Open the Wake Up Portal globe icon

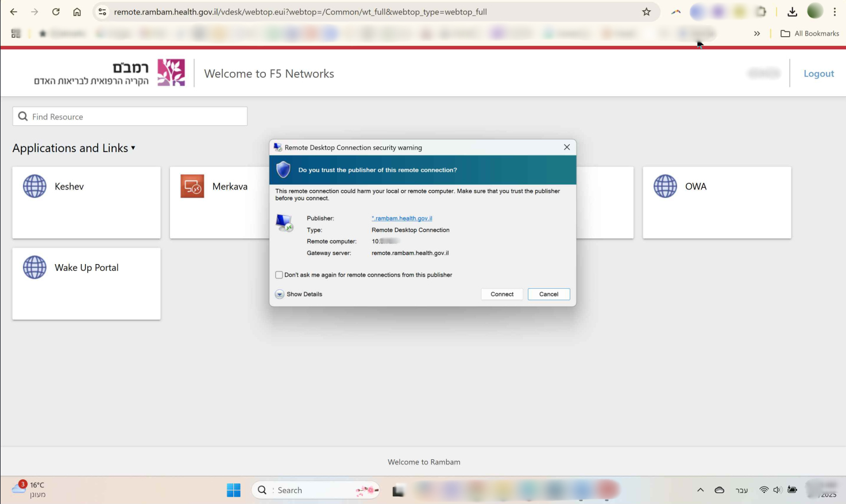(34, 267)
